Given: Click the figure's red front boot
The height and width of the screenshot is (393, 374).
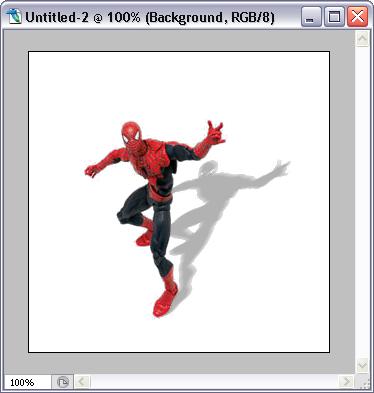Looking at the screenshot, I should coord(164,302).
